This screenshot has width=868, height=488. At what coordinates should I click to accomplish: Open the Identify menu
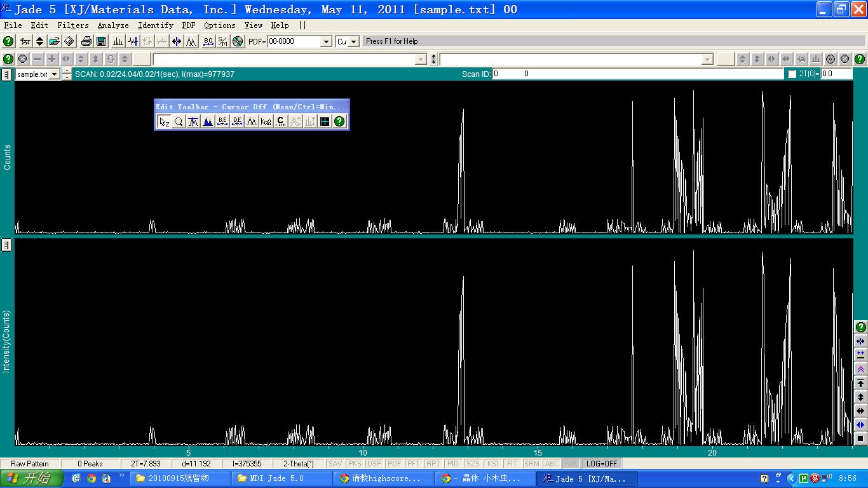tap(156, 25)
